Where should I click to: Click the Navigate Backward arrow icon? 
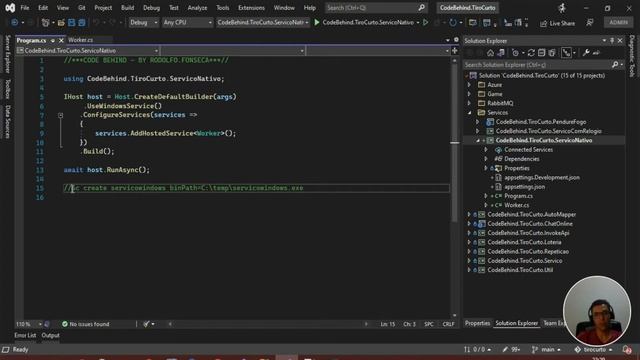pos(14,23)
